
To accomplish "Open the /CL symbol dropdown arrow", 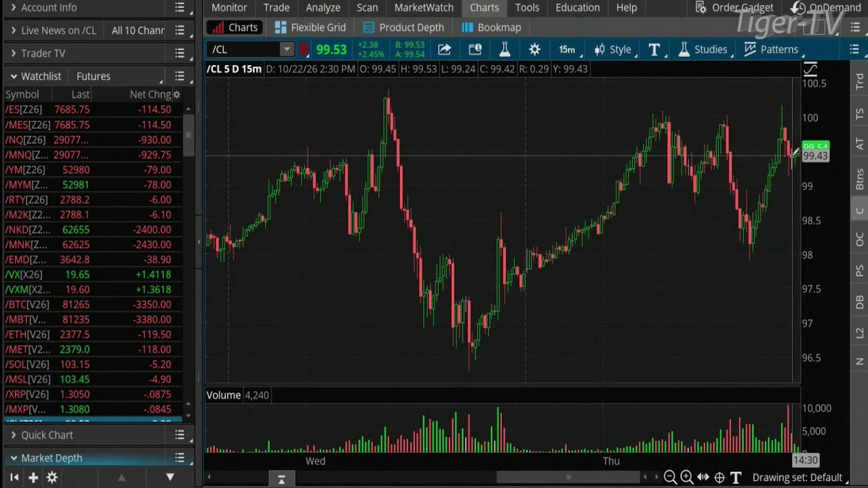I will (287, 49).
